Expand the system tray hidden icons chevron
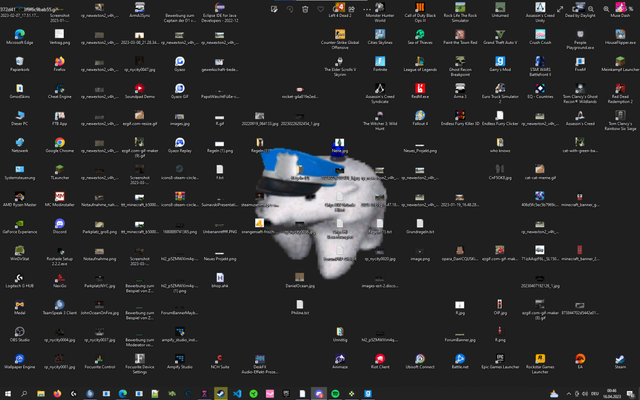This screenshot has width=640, height=400. click(x=568, y=393)
